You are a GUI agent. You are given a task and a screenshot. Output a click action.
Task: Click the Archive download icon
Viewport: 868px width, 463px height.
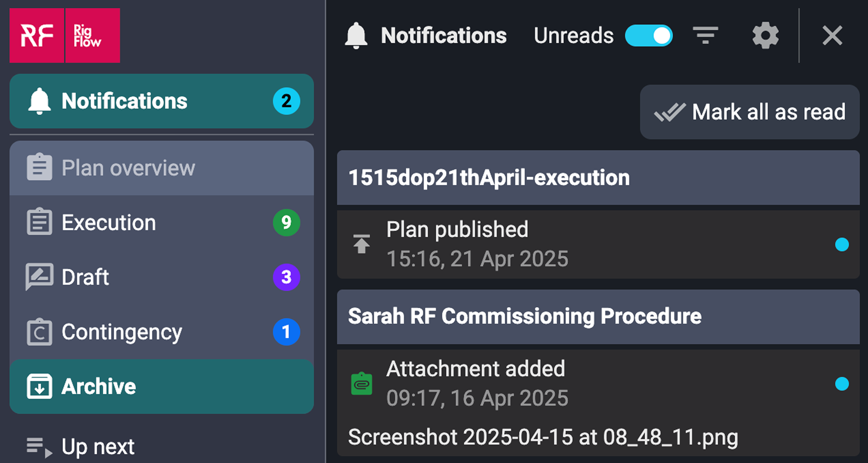[x=40, y=386]
